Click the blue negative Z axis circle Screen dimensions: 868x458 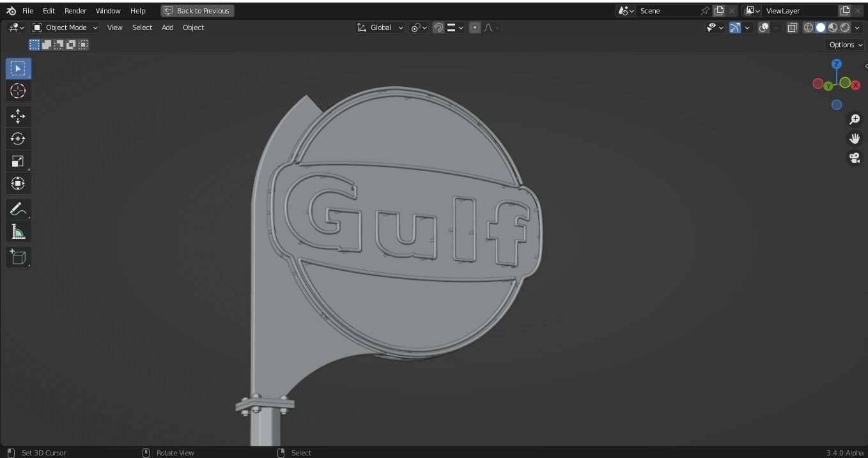point(837,105)
